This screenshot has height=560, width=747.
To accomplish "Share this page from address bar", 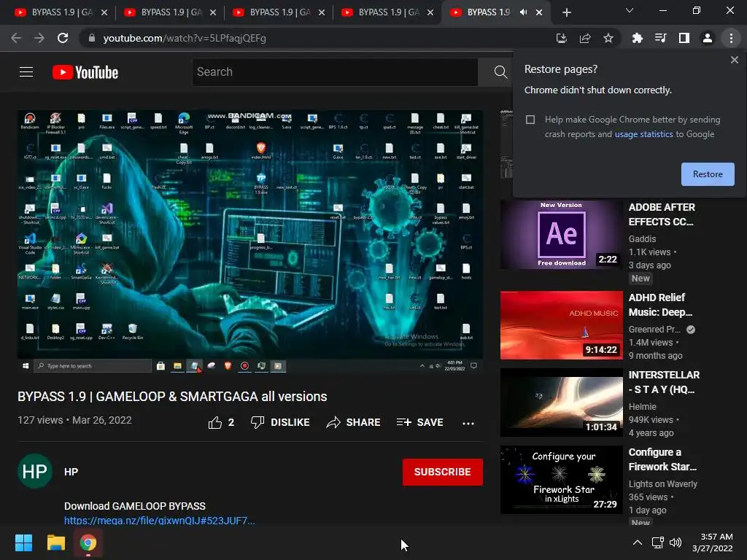I will click(x=585, y=38).
